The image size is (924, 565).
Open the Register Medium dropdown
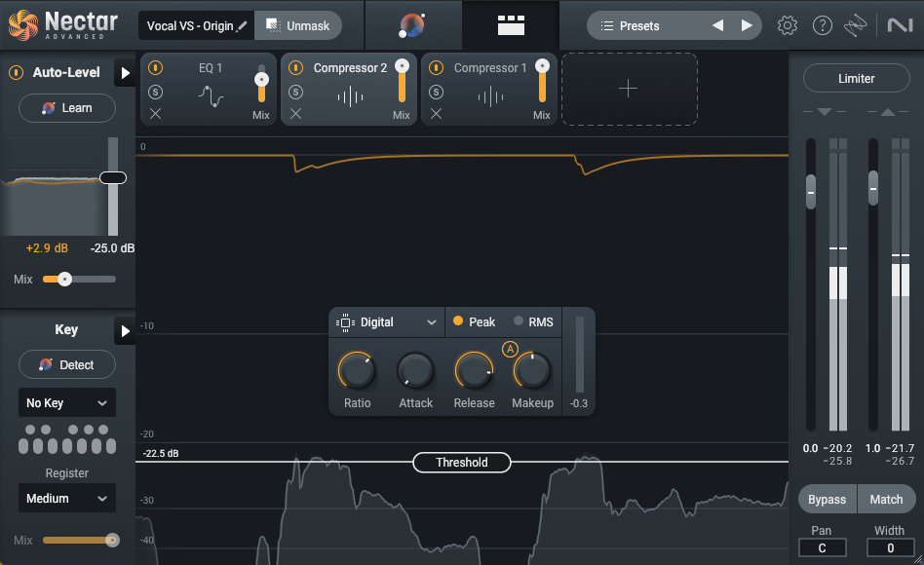point(66,499)
